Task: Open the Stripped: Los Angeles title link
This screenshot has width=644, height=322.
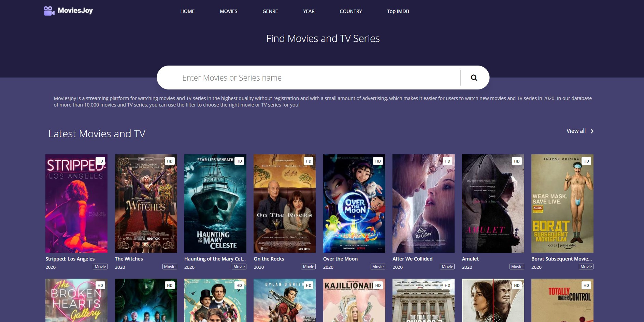Action: 70,259
